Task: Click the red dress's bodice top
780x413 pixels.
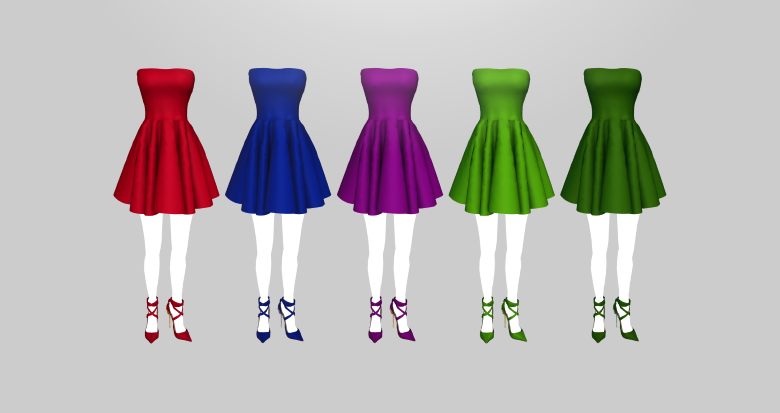Action: click(x=166, y=92)
